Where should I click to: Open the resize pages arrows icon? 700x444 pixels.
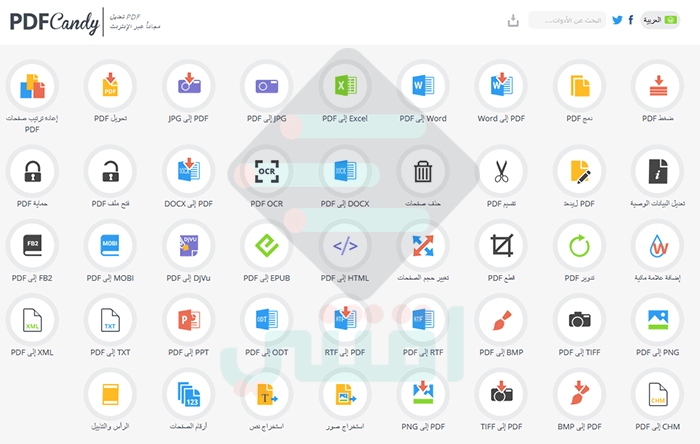click(423, 245)
